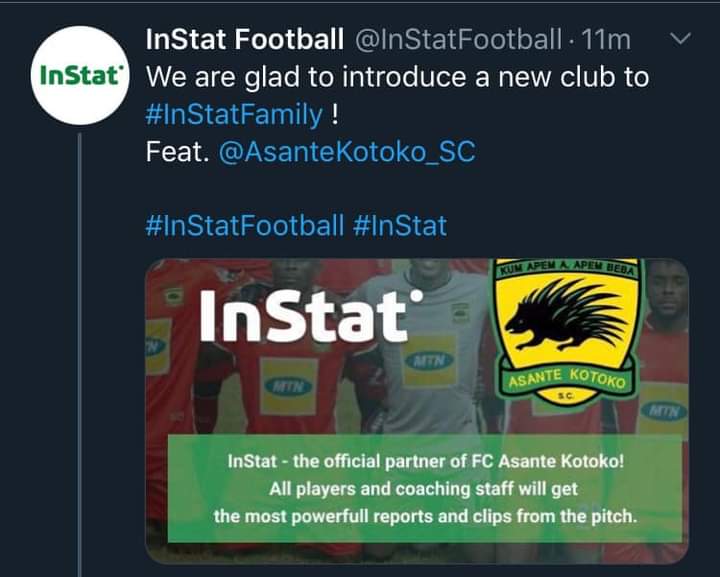Click MTN logo on right-side player
This screenshot has height=577, width=720.
coord(663,411)
